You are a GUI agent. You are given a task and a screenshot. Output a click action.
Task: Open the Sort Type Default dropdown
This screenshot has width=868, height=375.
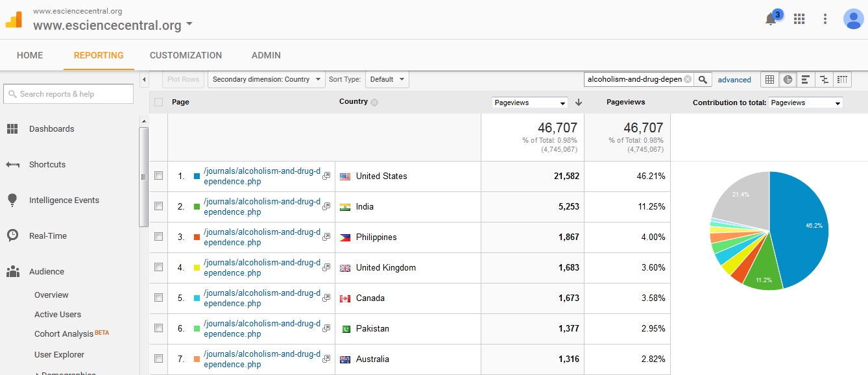point(387,80)
